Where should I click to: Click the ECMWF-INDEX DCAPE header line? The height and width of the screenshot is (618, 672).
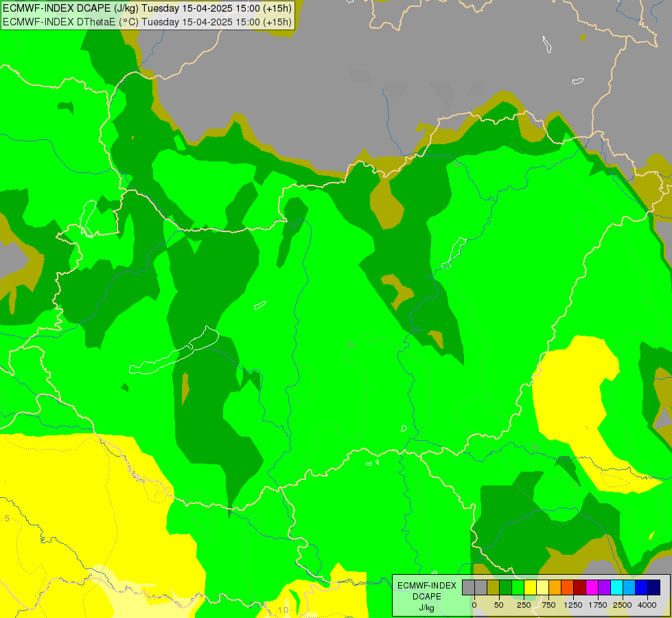[x=148, y=8]
